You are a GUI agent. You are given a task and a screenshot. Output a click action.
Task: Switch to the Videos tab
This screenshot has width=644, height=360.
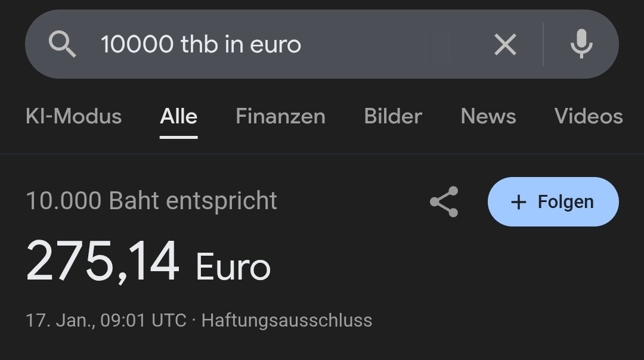coord(589,116)
